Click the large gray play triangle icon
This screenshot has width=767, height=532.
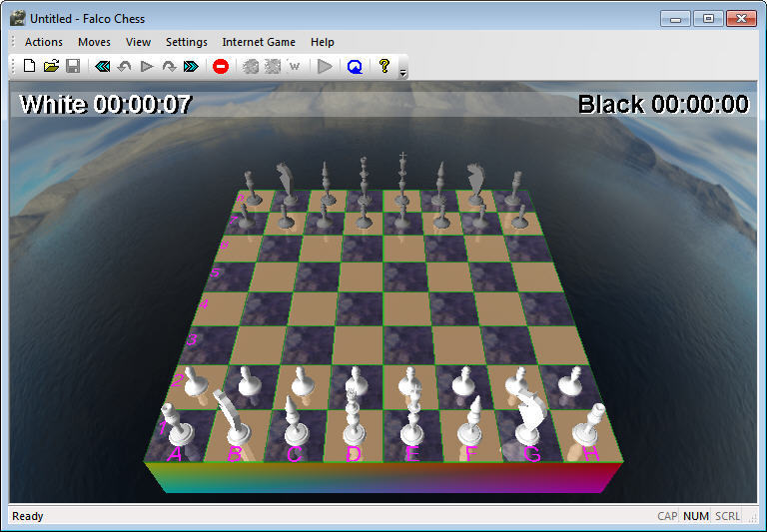pyautogui.click(x=325, y=66)
